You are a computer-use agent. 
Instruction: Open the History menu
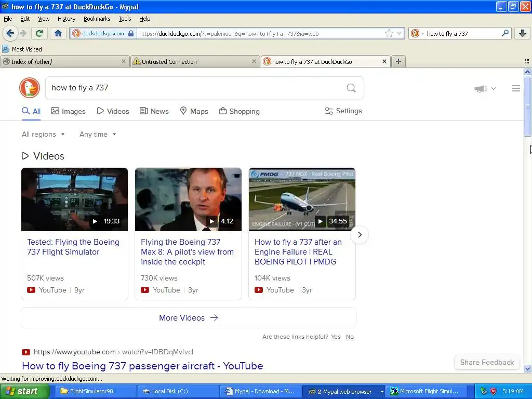click(x=66, y=19)
